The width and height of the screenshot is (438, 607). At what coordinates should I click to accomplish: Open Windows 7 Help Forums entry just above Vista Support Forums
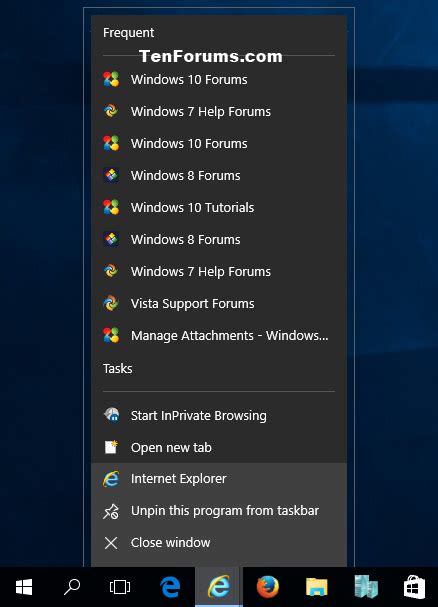[x=219, y=271]
